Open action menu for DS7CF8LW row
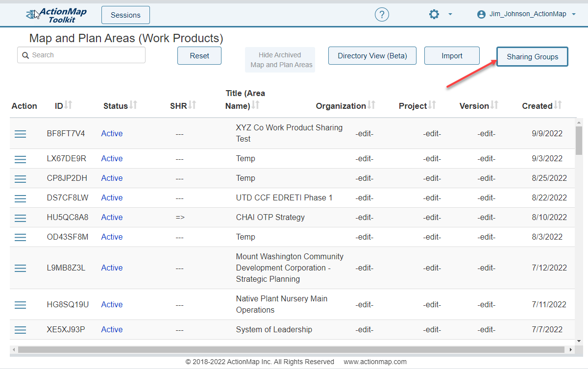 point(20,198)
